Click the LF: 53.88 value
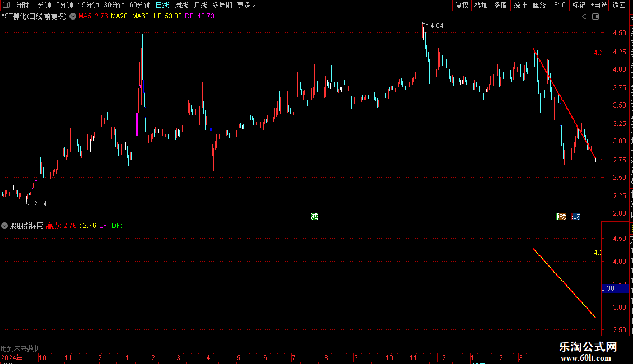The height and width of the screenshot is (364, 633). tap(167, 17)
